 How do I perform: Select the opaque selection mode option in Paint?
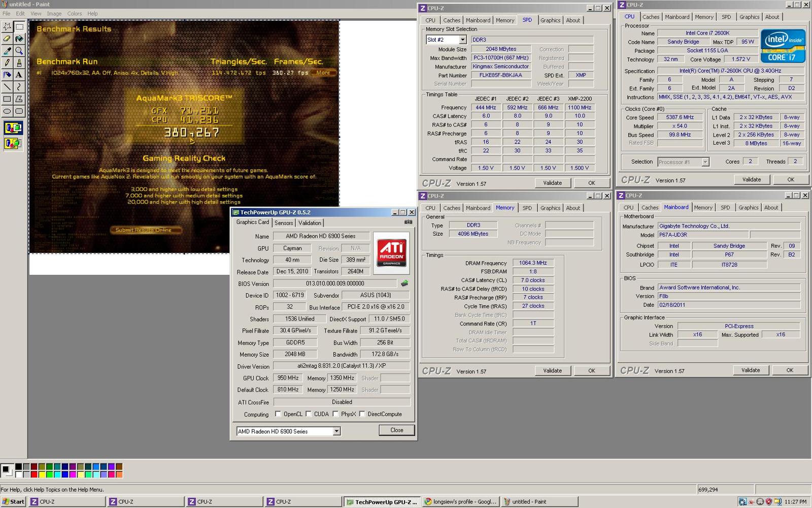click(13, 128)
